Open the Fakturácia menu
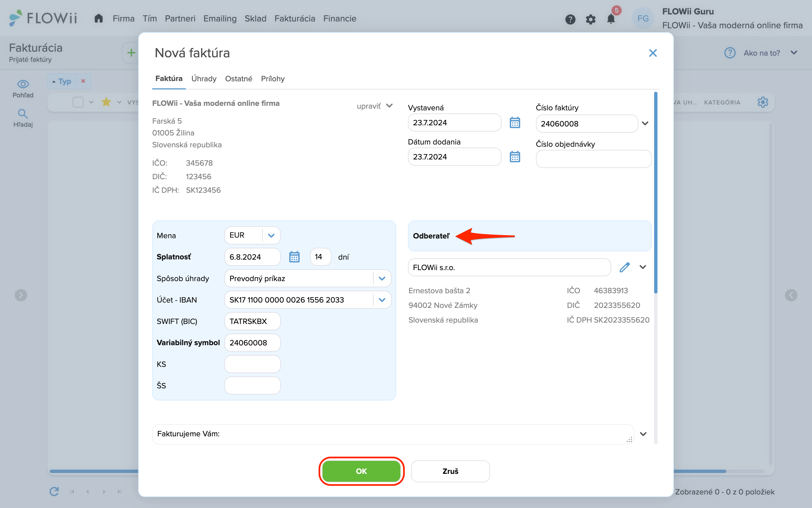Image resolution: width=812 pixels, height=508 pixels. [x=295, y=18]
